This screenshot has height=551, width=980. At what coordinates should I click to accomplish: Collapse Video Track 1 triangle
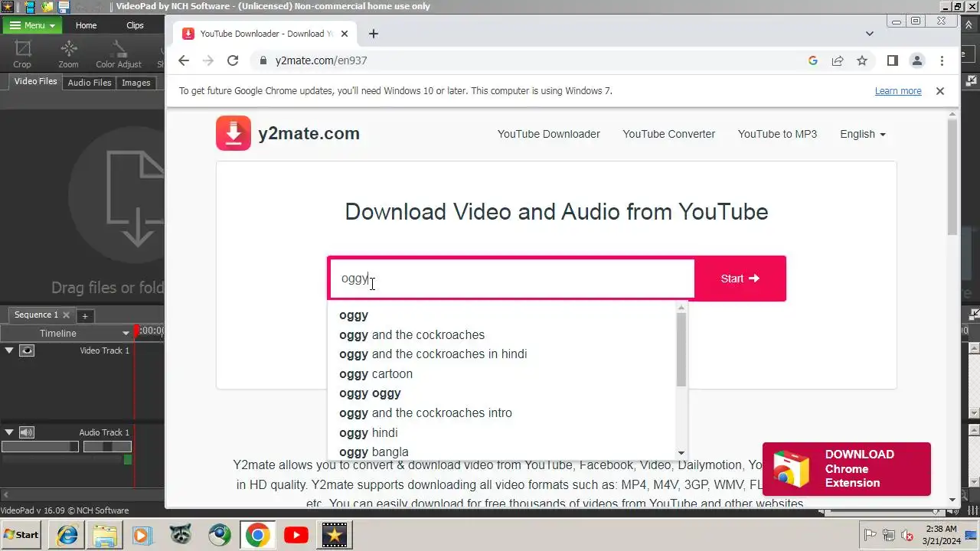tap(9, 350)
